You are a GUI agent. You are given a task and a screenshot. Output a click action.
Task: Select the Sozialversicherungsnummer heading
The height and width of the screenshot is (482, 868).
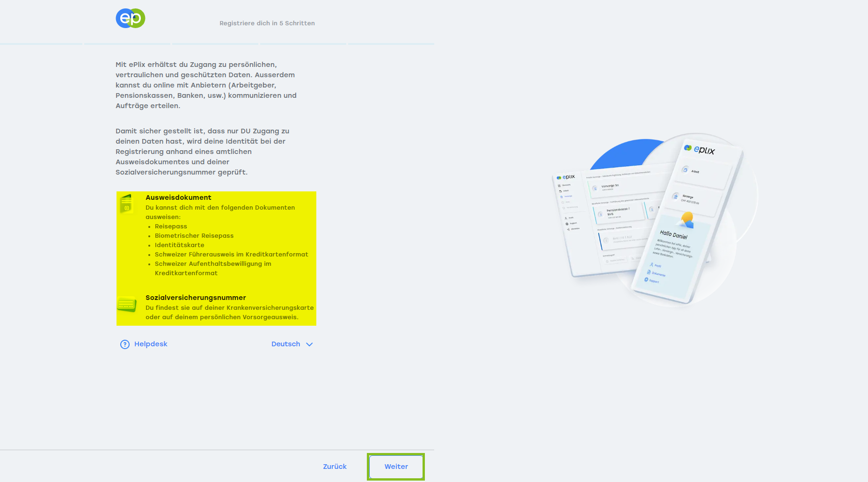(196, 298)
